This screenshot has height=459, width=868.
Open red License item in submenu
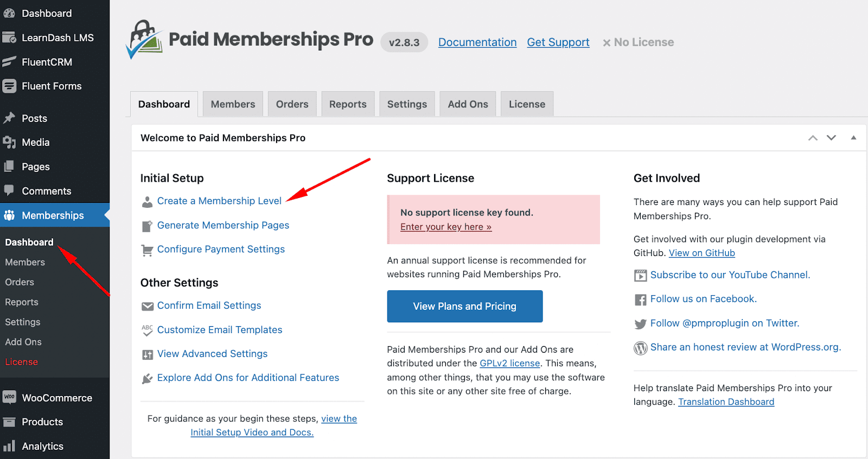point(22,362)
